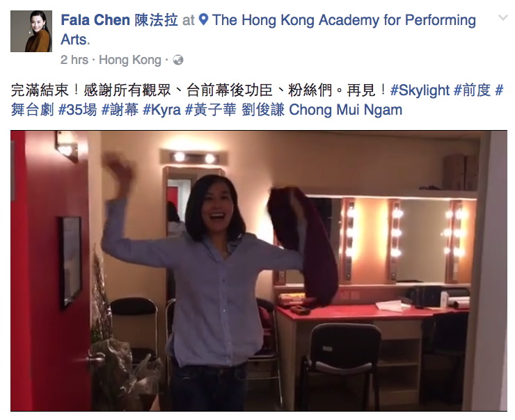Click the post caption text 完滿結束
Image resolution: width=515 pixels, height=420 pixels.
40,90
